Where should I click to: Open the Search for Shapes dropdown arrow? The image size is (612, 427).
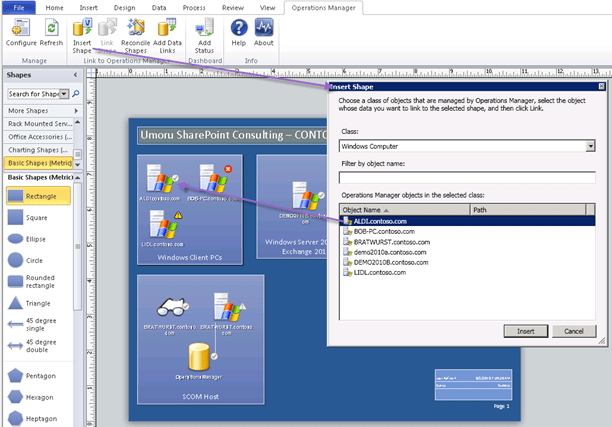point(64,94)
